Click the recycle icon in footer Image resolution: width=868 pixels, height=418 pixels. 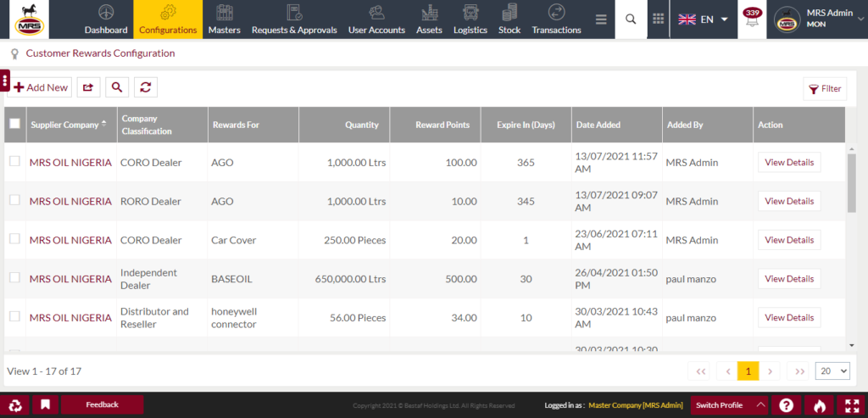[x=15, y=404]
